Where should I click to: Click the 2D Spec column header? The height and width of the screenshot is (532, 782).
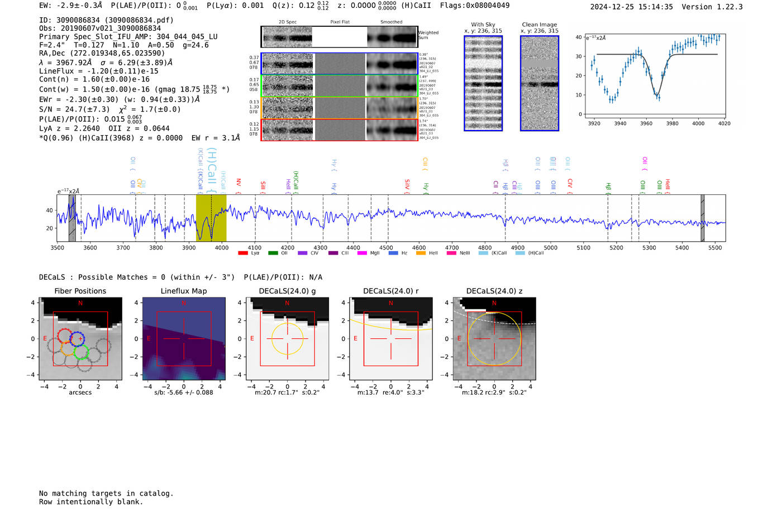288,22
